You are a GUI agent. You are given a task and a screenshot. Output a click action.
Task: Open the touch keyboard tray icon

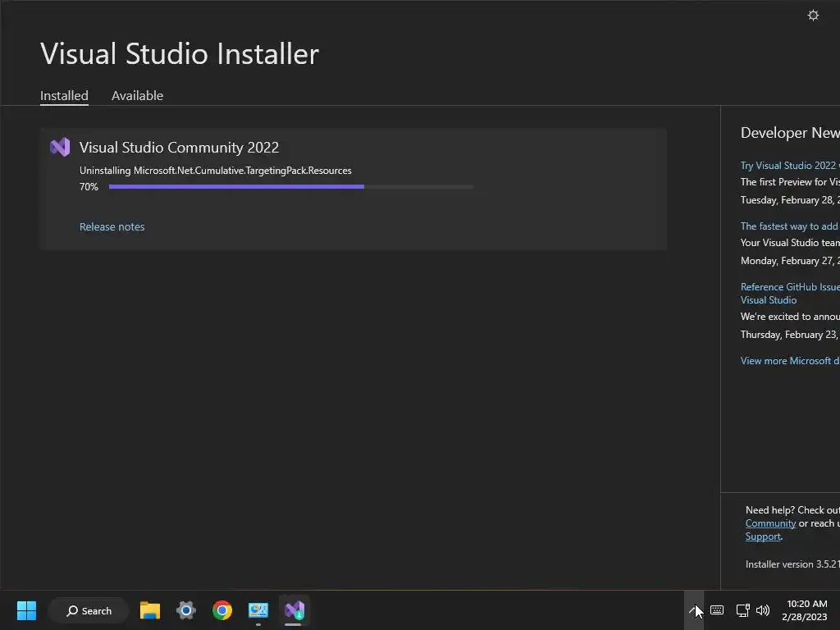pos(717,610)
